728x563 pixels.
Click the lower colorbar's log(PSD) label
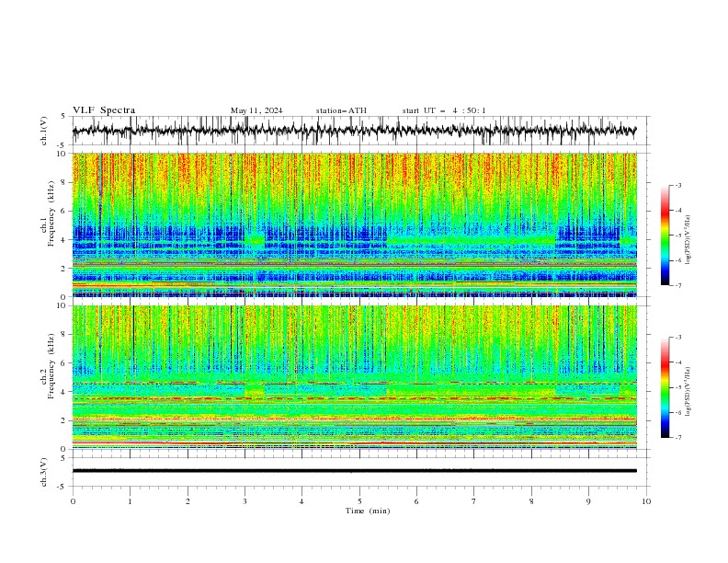tap(688, 392)
